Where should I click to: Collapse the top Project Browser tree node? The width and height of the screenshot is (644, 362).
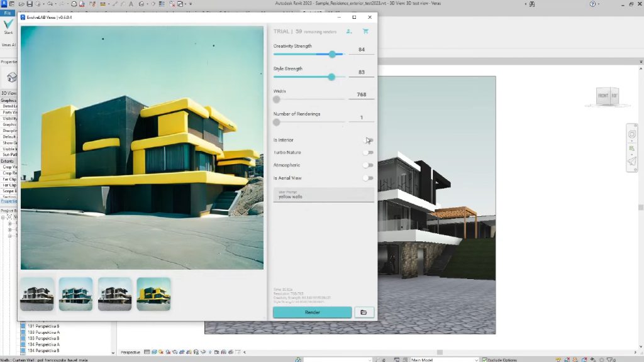coord(3,217)
